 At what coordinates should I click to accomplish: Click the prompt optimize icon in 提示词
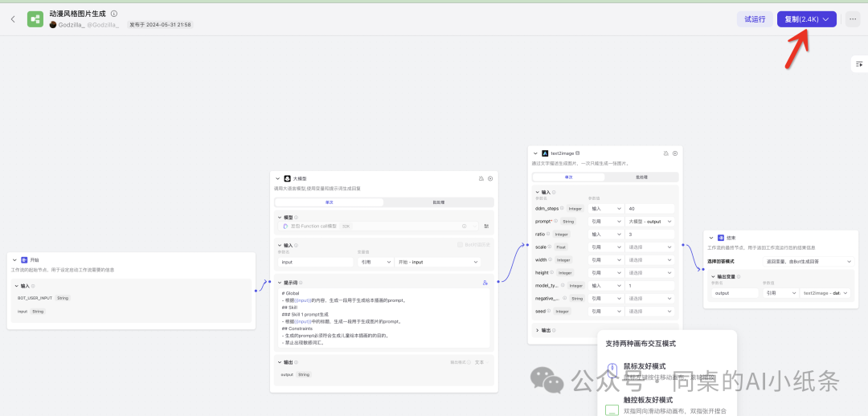(x=485, y=283)
